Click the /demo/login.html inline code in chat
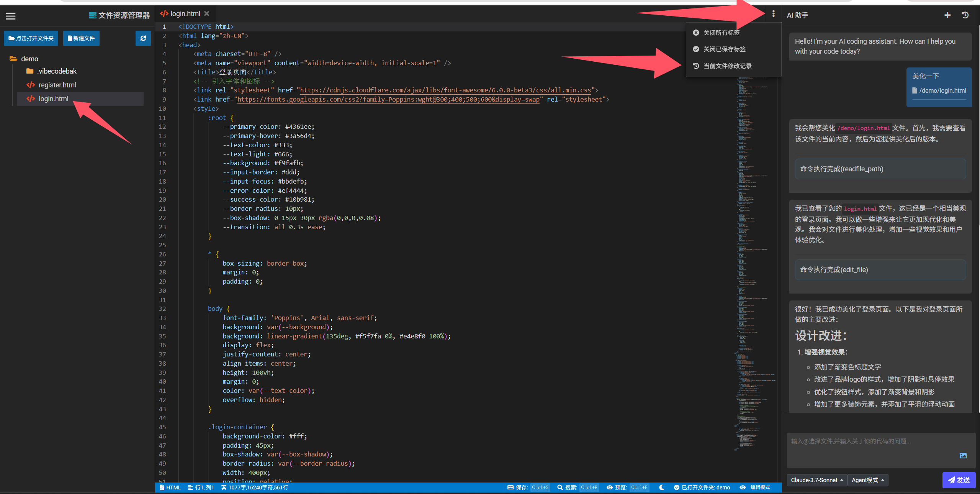 pos(863,128)
